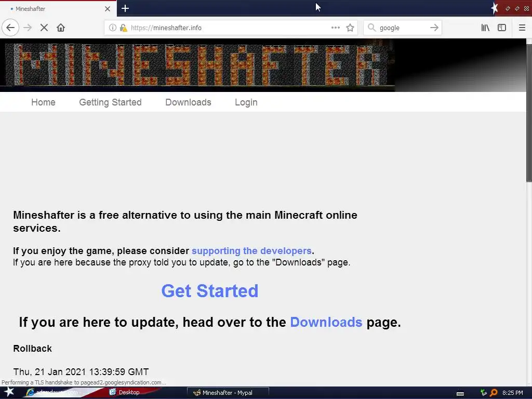
Task: Go back with the browser Back arrow
Action: tap(10, 28)
